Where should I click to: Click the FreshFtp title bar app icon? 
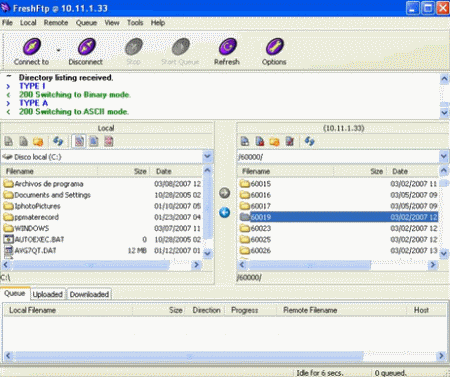[5, 7]
